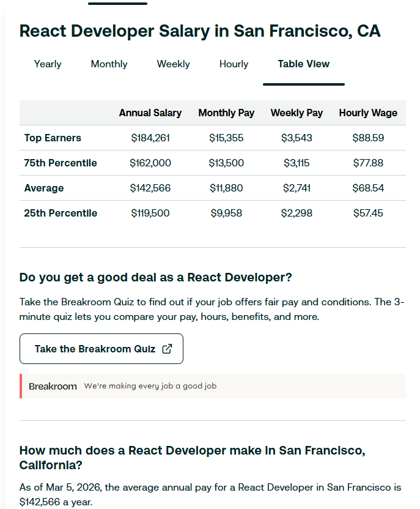Switch to the Hourly tab
Screen dimensions: 420x509
tap(234, 64)
